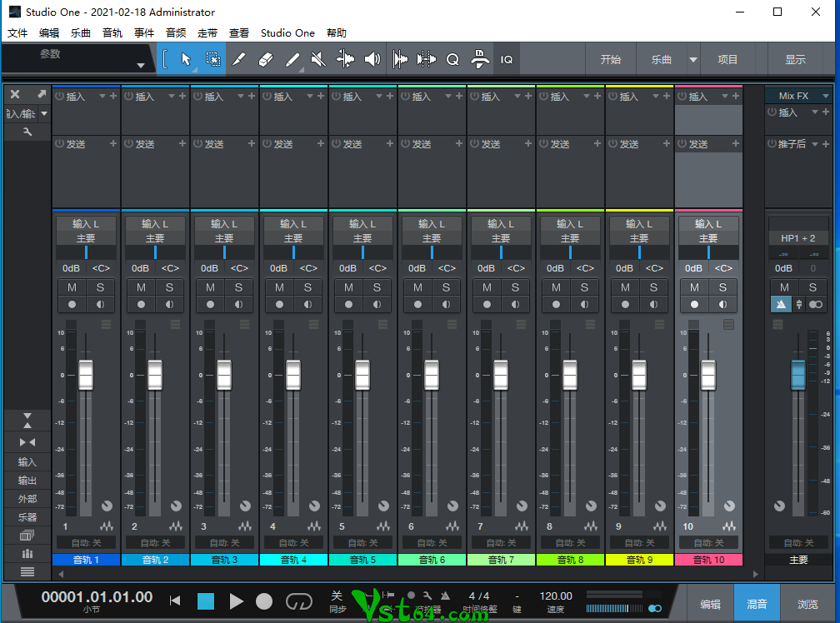Open the 帮助 menu
The height and width of the screenshot is (623, 840).
(x=337, y=32)
